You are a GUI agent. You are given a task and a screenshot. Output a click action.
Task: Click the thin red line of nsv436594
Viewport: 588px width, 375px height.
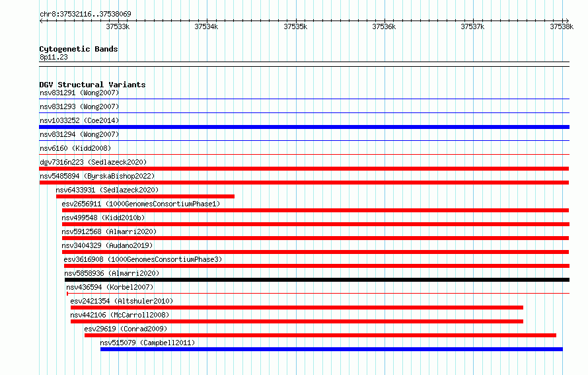pos(318,294)
